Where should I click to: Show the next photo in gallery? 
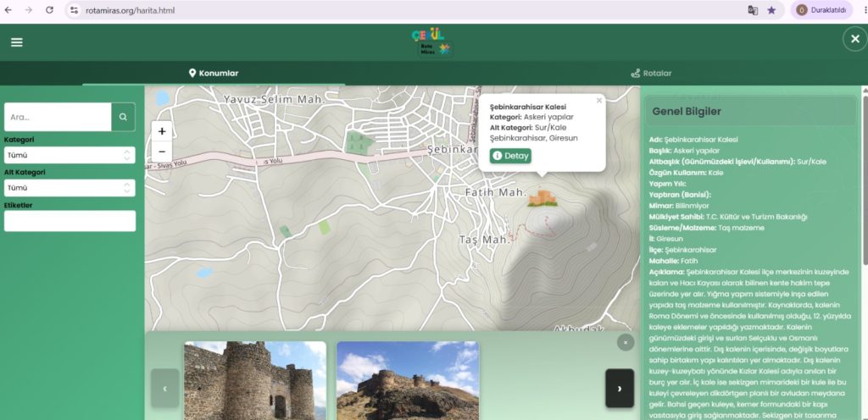point(620,389)
